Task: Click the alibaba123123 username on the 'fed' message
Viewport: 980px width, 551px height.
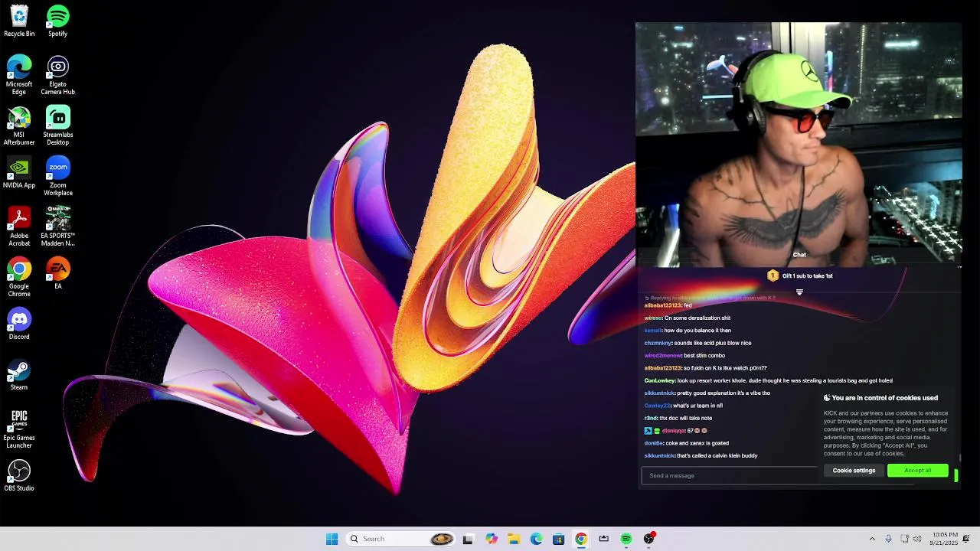Action: (663, 305)
